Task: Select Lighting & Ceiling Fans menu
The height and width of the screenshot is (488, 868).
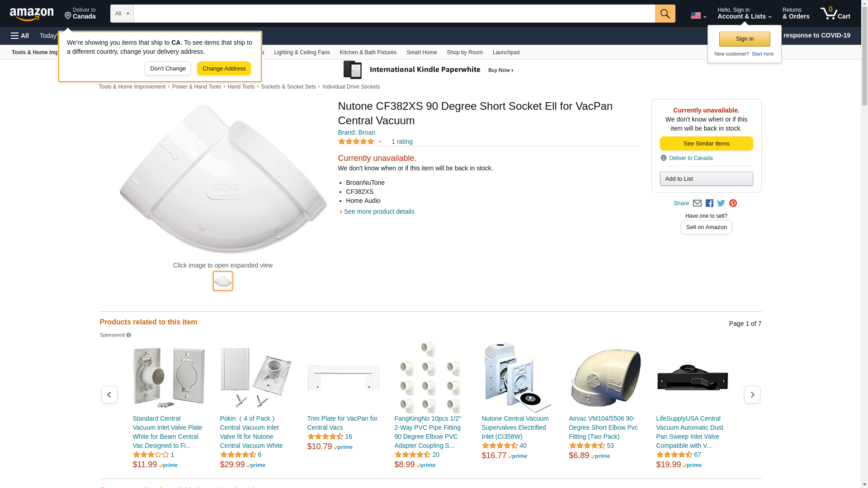Action: pyautogui.click(x=302, y=52)
